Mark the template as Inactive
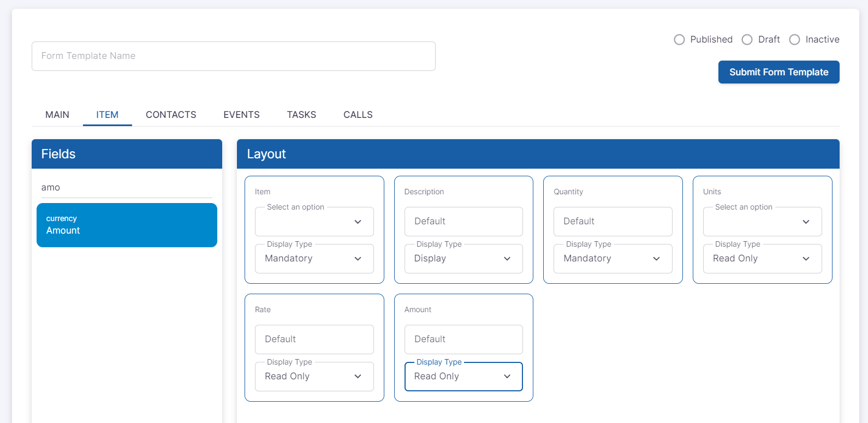 794,40
